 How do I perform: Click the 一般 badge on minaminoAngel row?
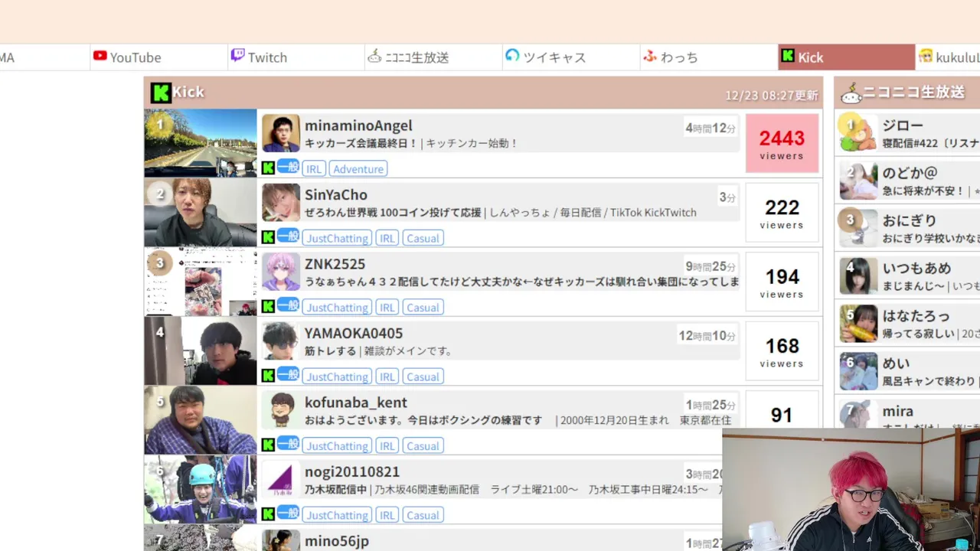[x=288, y=167]
